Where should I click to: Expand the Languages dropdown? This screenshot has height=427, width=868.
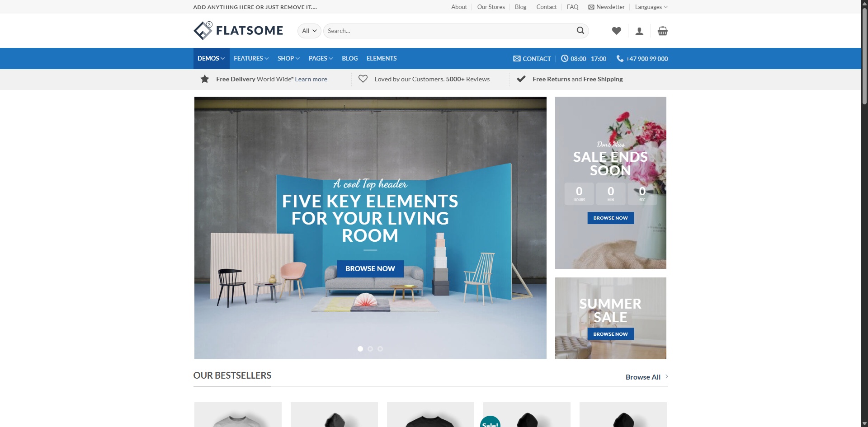click(651, 7)
